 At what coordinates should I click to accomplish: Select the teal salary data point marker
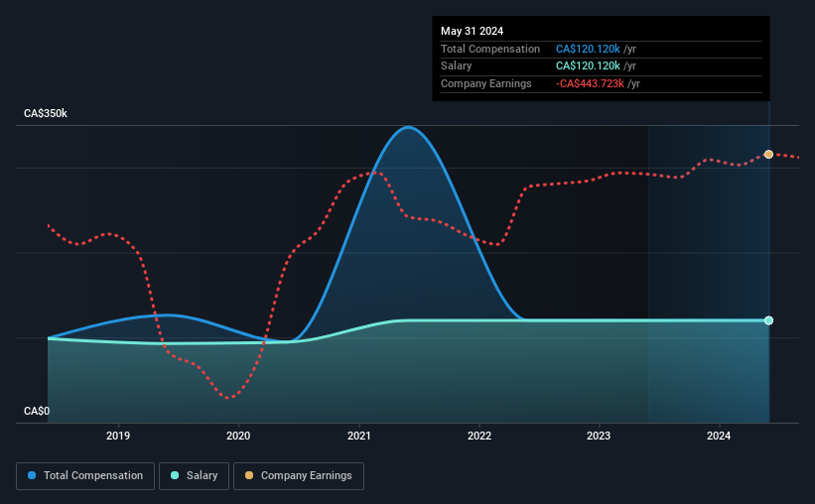point(768,320)
